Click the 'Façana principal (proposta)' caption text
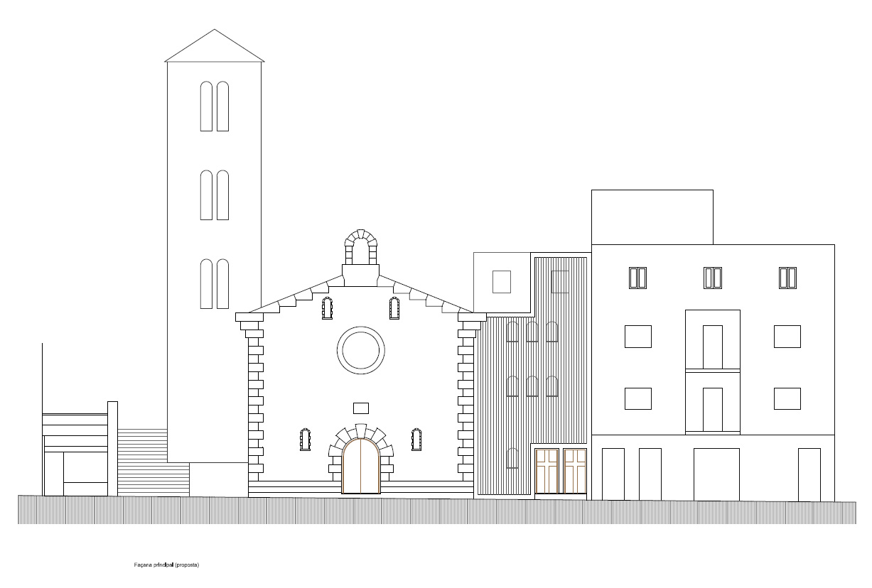The image size is (872, 588). click(x=166, y=565)
